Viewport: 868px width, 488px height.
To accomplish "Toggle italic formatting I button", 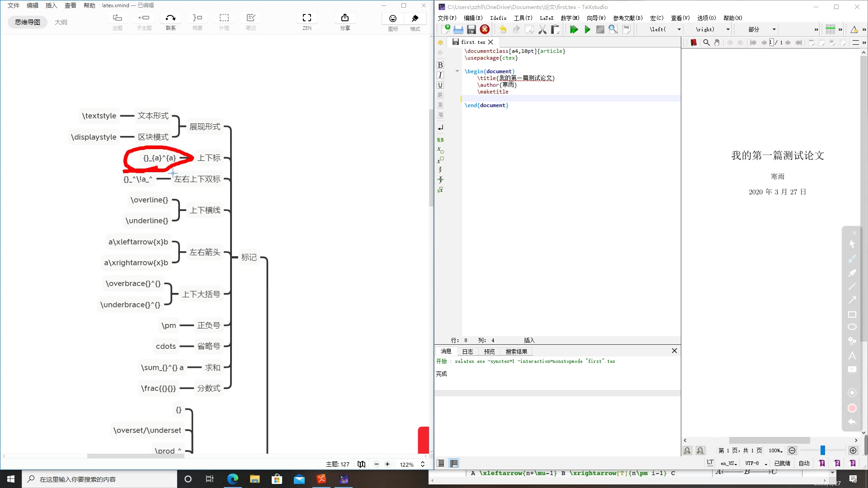I will coord(440,75).
